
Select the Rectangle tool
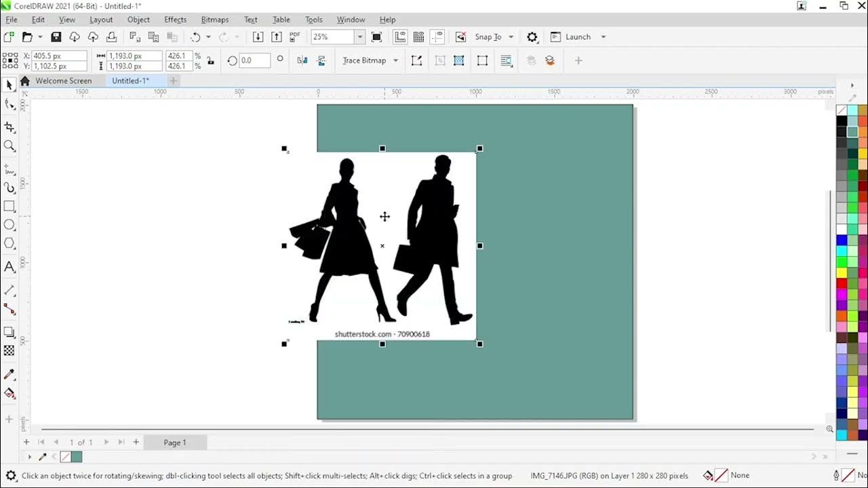pos(9,206)
